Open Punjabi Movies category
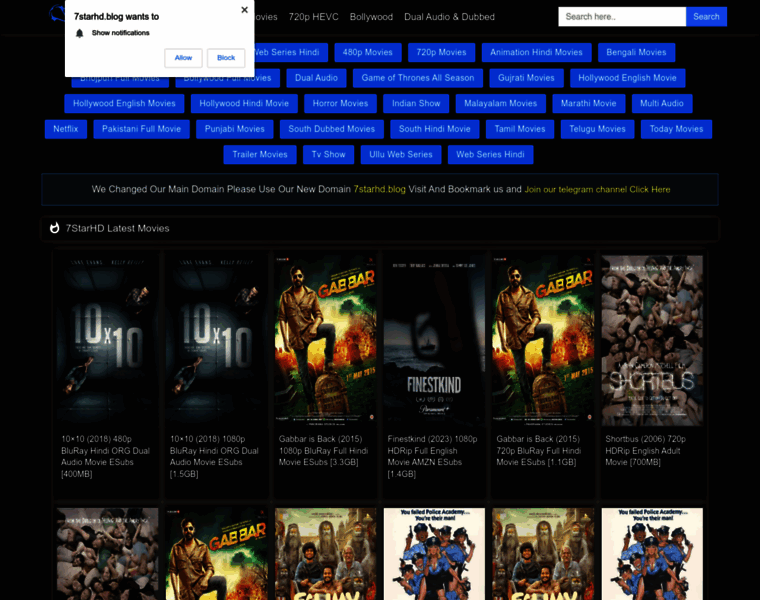Viewport: 760px width, 600px height. pos(235,129)
